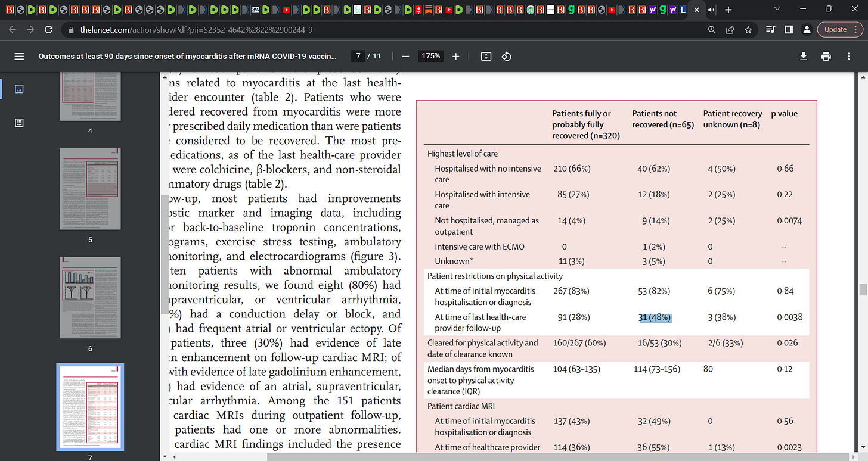Click the address bar URL thelancet.com
The height and width of the screenshot is (461, 868).
196,30
